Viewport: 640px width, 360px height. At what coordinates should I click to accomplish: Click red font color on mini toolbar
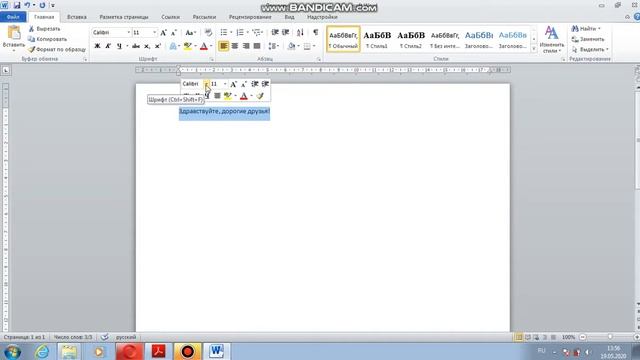(244, 96)
